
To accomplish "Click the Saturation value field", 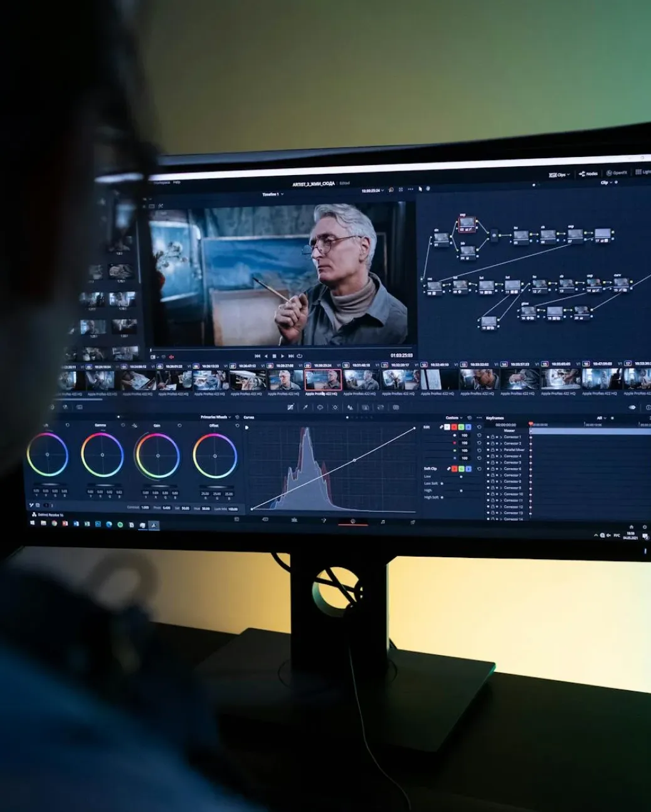I will coord(185,508).
